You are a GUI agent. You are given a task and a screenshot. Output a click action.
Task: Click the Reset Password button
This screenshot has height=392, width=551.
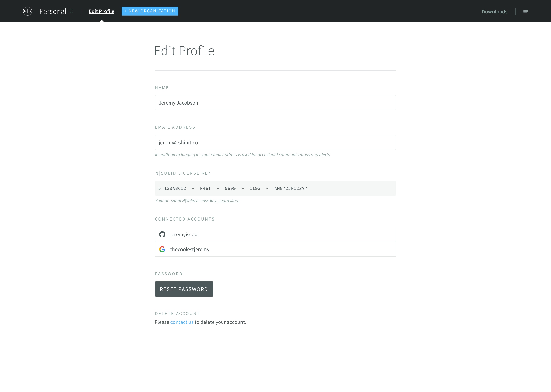pyautogui.click(x=184, y=289)
